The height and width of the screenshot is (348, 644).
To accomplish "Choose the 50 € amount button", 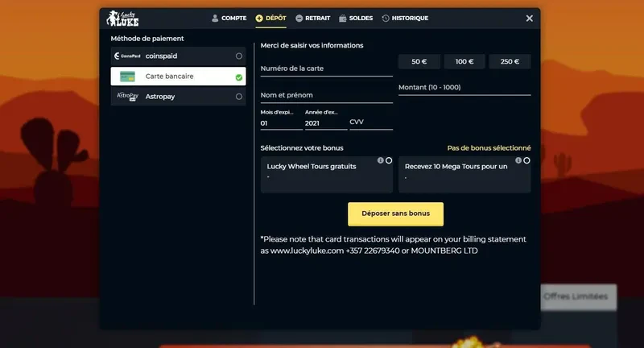I will 419,62.
